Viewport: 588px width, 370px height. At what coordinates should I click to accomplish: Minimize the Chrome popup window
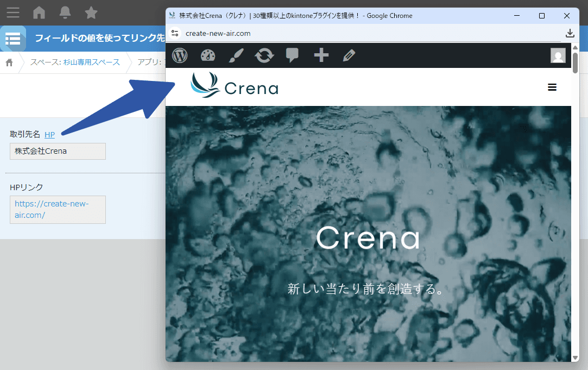[517, 15]
